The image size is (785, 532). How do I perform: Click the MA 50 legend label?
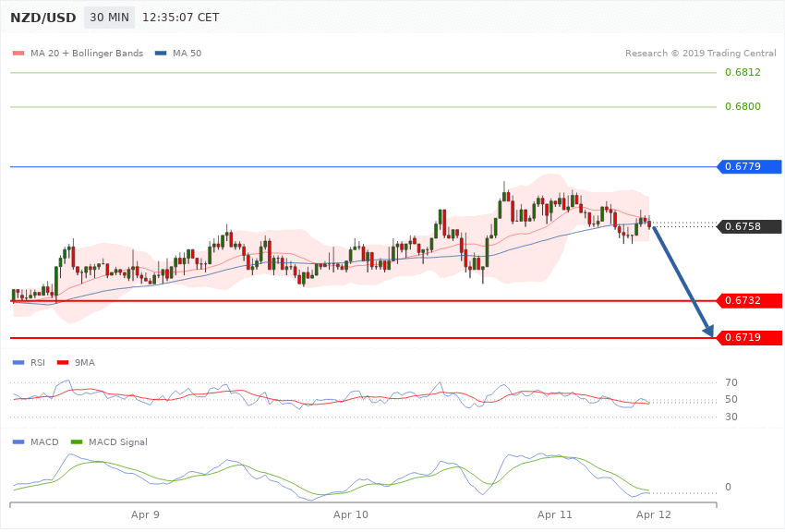point(187,53)
